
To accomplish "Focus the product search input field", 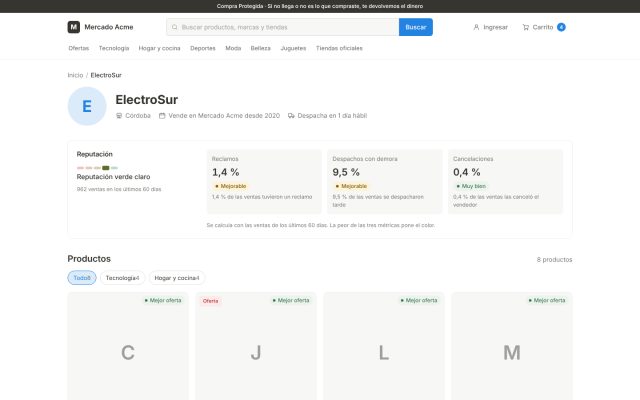I will pos(282,27).
